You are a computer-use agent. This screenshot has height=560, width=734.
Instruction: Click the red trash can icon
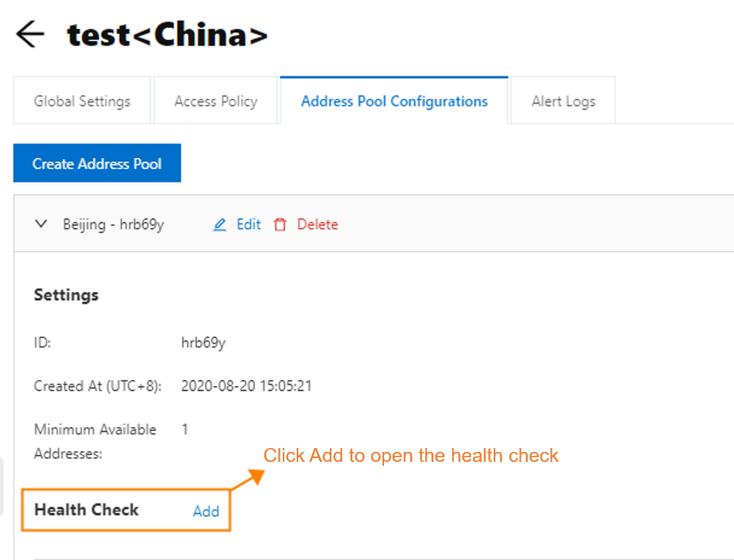[x=280, y=225]
